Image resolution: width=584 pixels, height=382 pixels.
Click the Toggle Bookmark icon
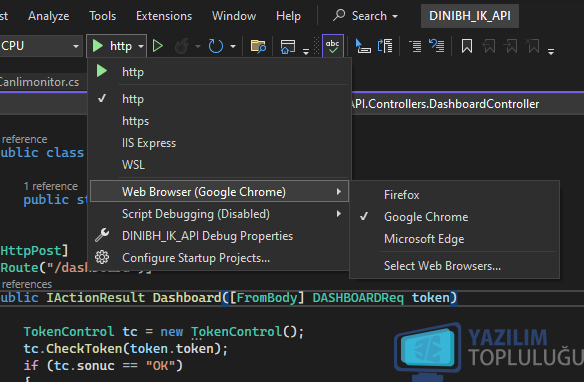(467, 46)
